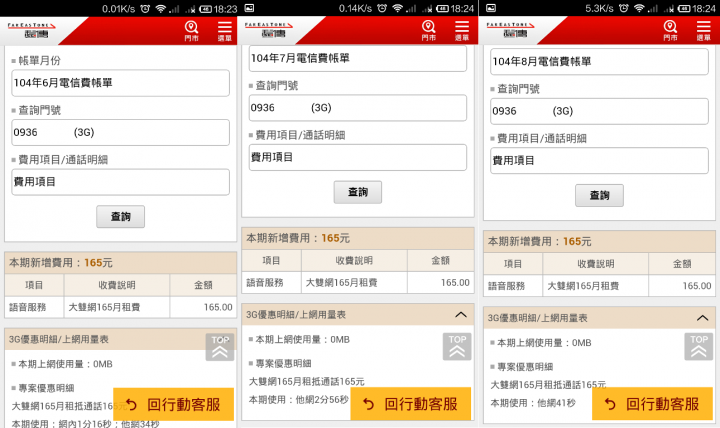Tap the picture notification icon in the middle status bar
The width and height of the screenshot is (720, 428).
249,8
